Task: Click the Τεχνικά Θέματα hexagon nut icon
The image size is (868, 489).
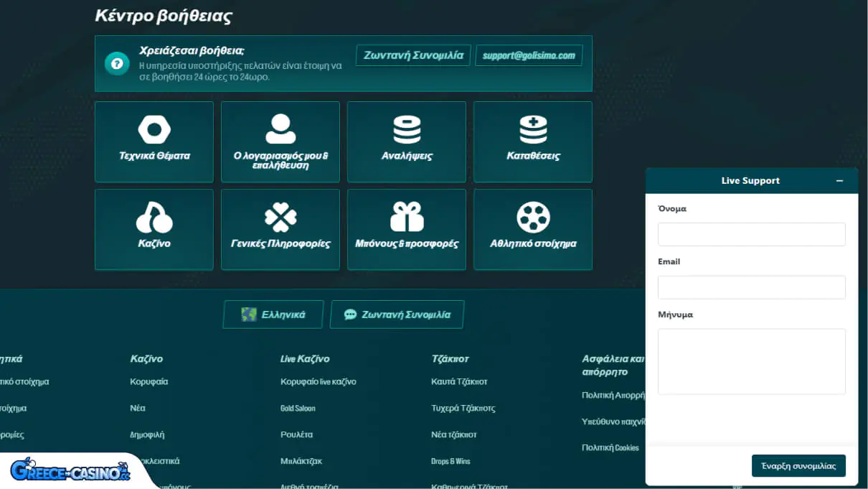Action: coord(154,130)
